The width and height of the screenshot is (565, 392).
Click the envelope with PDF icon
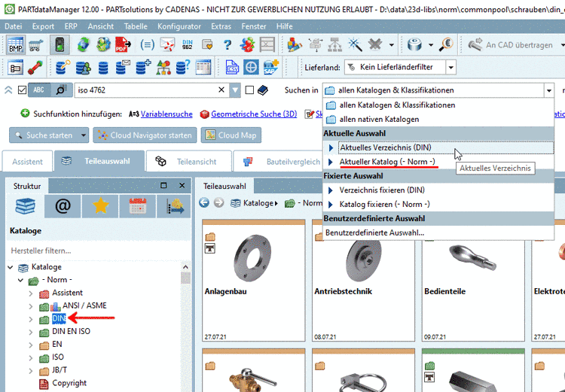click(x=167, y=45)
